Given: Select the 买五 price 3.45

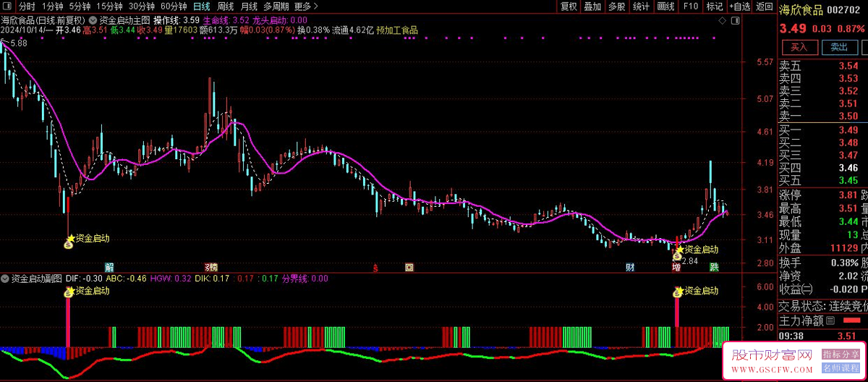Looking at the screenshot, I should tap(848, 180).
